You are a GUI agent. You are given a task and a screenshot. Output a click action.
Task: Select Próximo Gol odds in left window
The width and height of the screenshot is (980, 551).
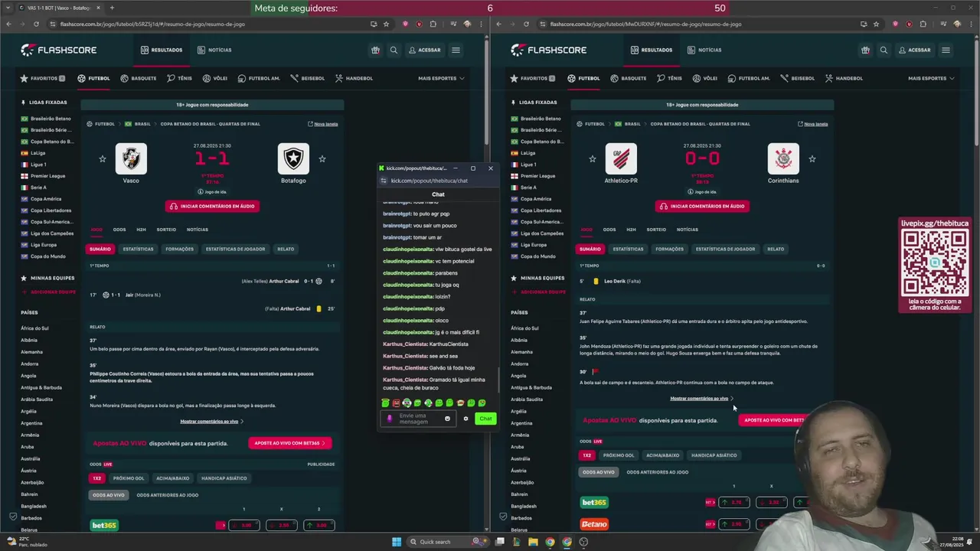pos(129,478)
